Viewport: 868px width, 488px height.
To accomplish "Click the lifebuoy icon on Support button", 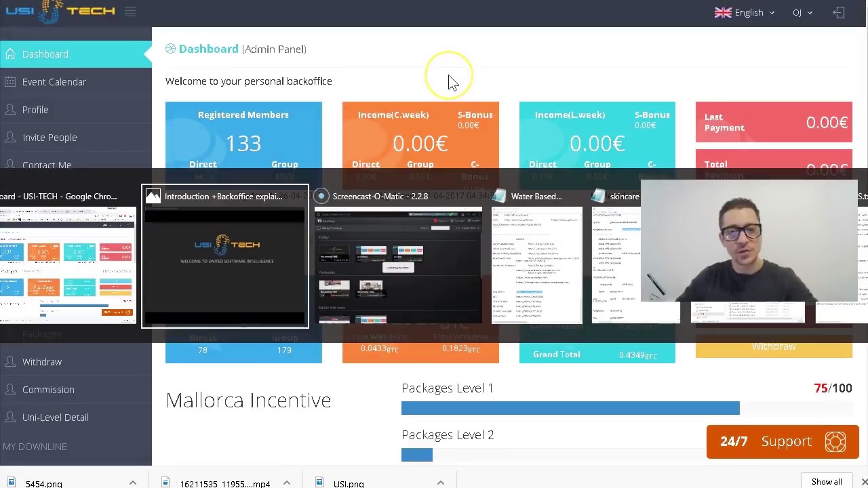I will pos(835,442).
